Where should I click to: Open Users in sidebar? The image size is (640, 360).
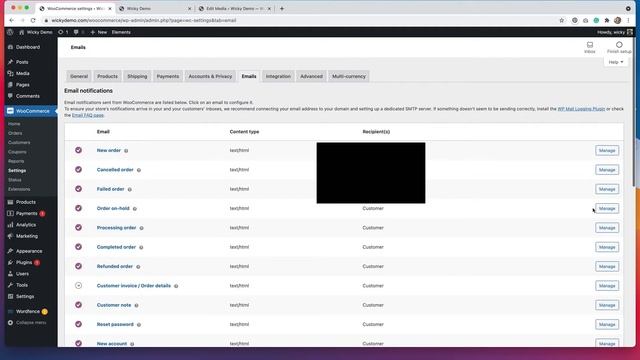[22, 274]
